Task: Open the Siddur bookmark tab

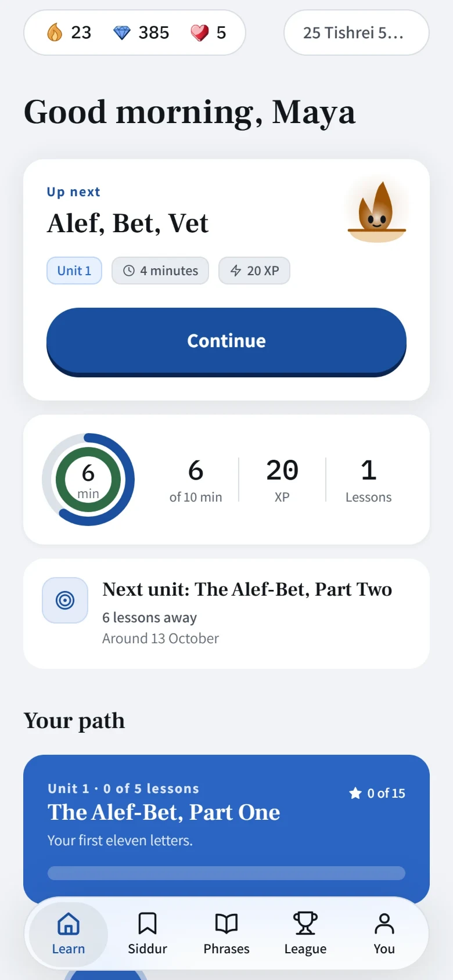Action: pos(148,934)
